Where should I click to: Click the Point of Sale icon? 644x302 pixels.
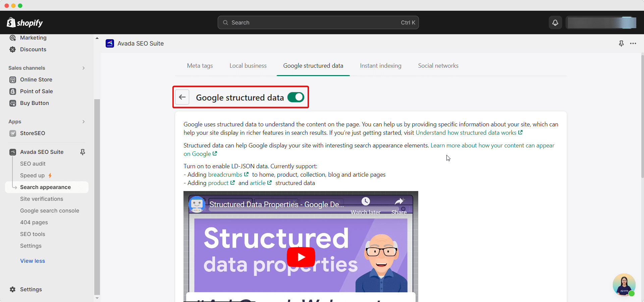tap(13, 91)
